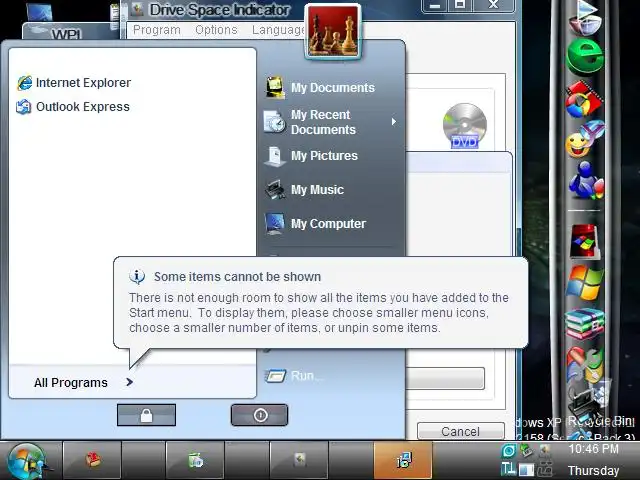Screen dimensions: 640x480
Task: Open the Program menu in Drive Space Indicator
Action: point(157,30)
